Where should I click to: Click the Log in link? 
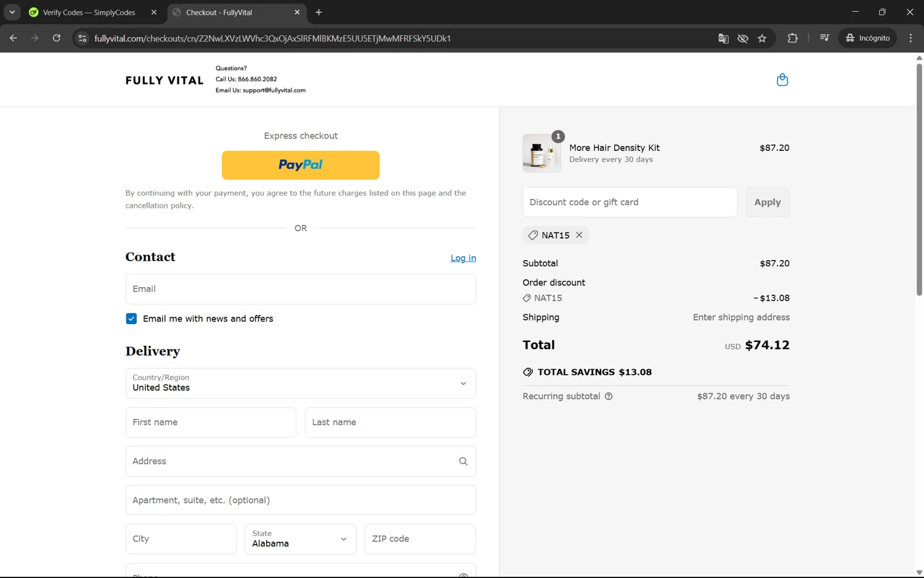(x=463, y=258)
